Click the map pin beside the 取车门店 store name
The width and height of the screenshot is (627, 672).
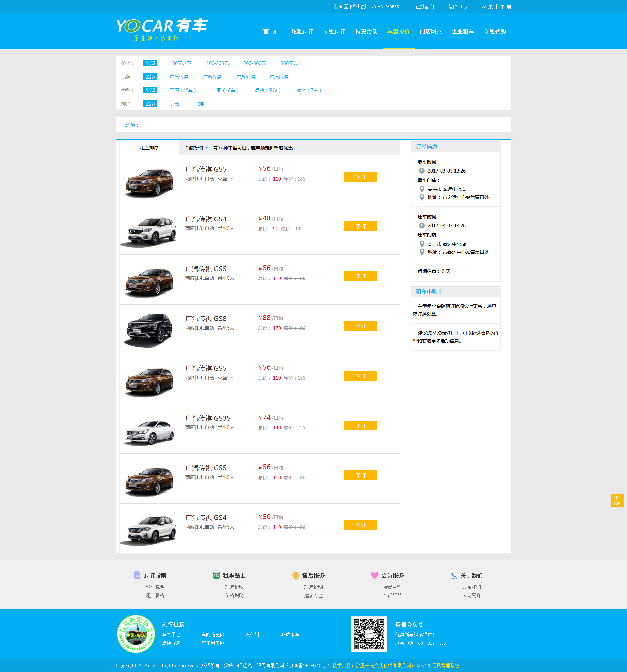pos(422,189)
